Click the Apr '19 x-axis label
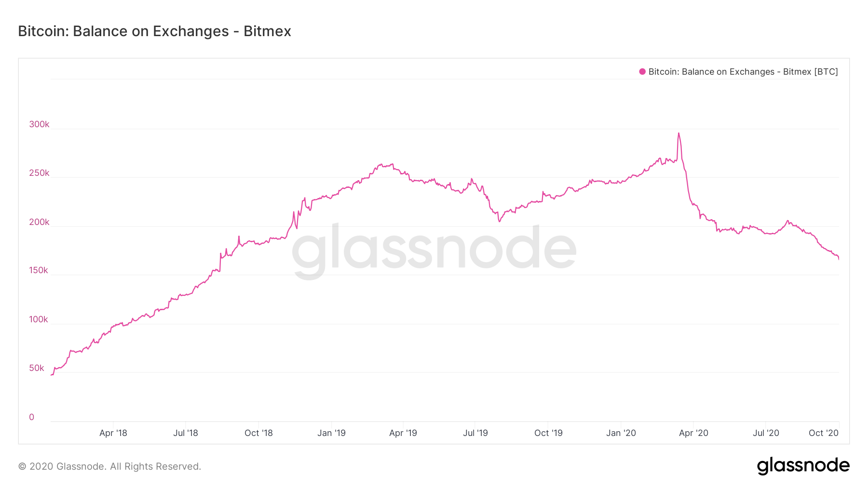Screen dimensions: 868x488 (403, 433)
